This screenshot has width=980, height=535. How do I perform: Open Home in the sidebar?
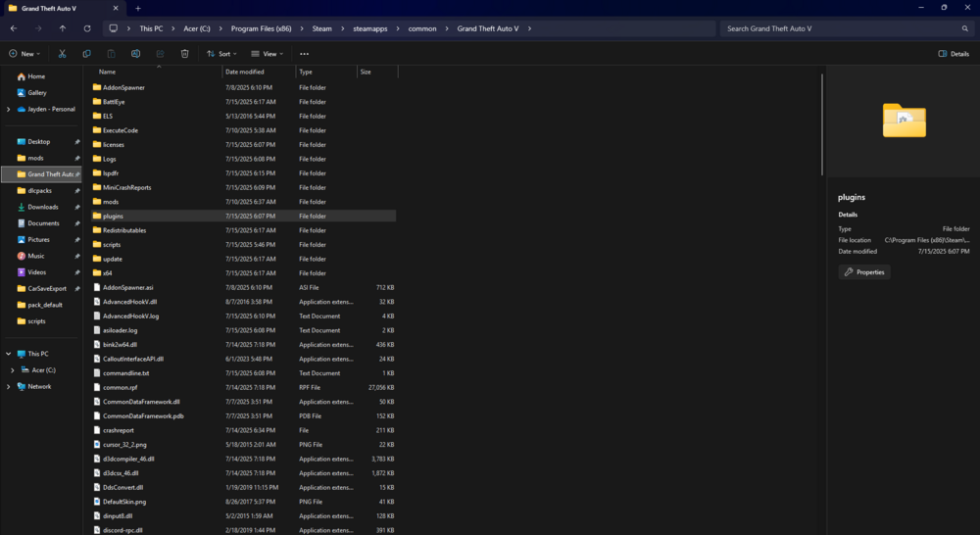click(x=36, y=76)
